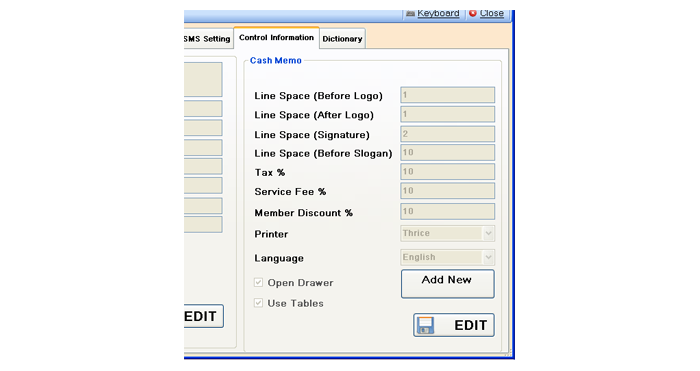Screen dimensions: 700x371
Task: Select the Control Information tab
Action: pyautogui.click(x=276, y=38)
